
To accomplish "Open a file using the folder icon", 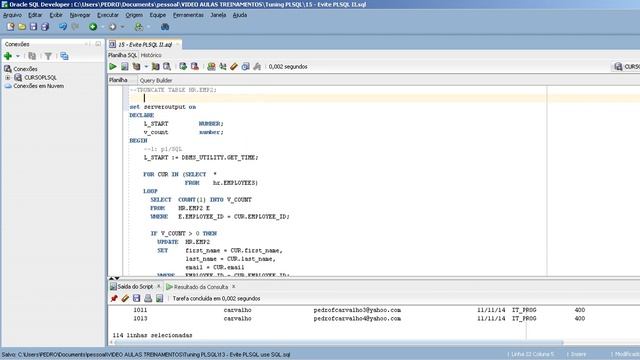I will click(22, 27).
